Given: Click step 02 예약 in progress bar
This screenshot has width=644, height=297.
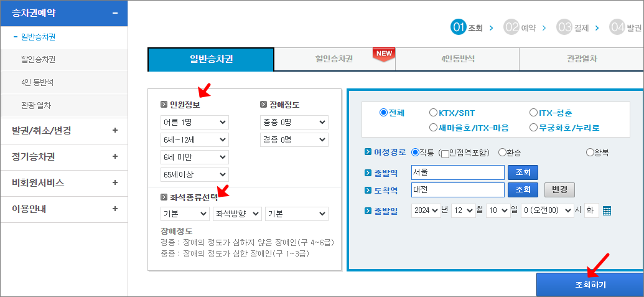Looking at the screenshot, I should tap(520, 28).
